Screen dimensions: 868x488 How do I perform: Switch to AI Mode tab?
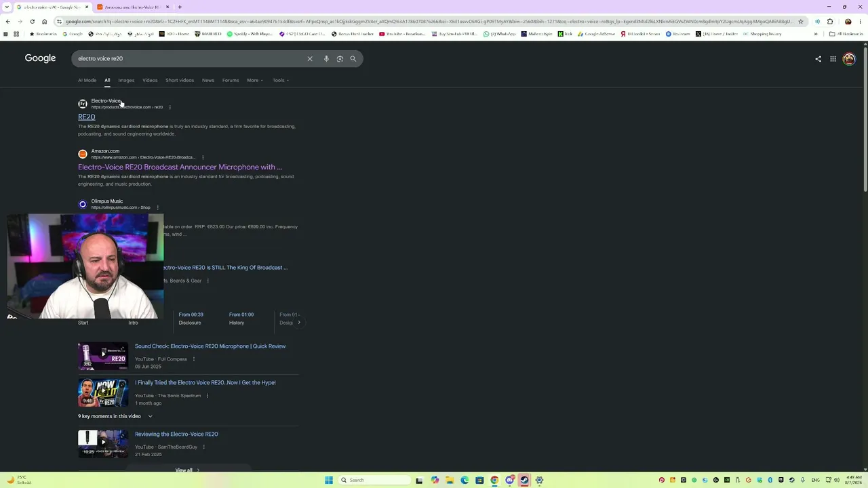pyautogui.click(x=87, y=80)
